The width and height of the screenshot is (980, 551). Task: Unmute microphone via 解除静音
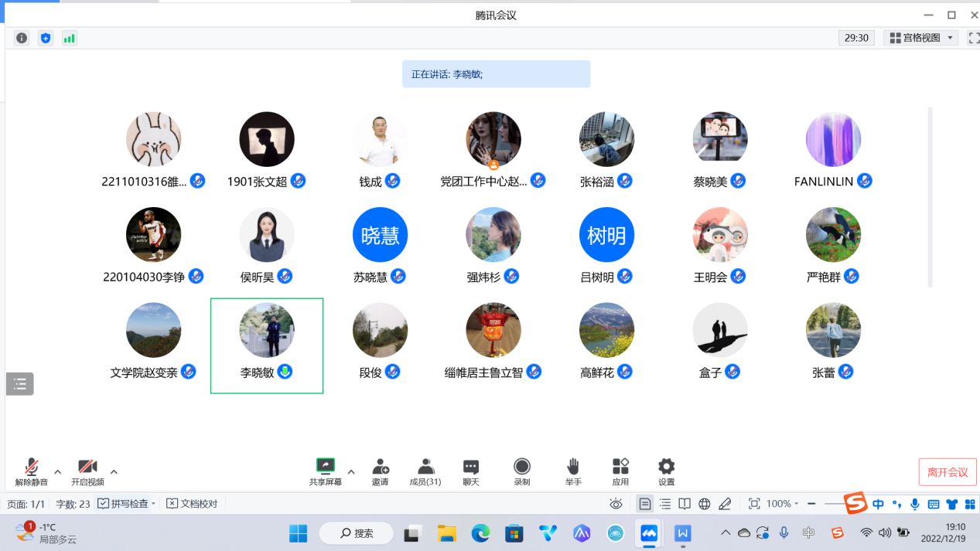pyautogui.click(x=32, y=471)
